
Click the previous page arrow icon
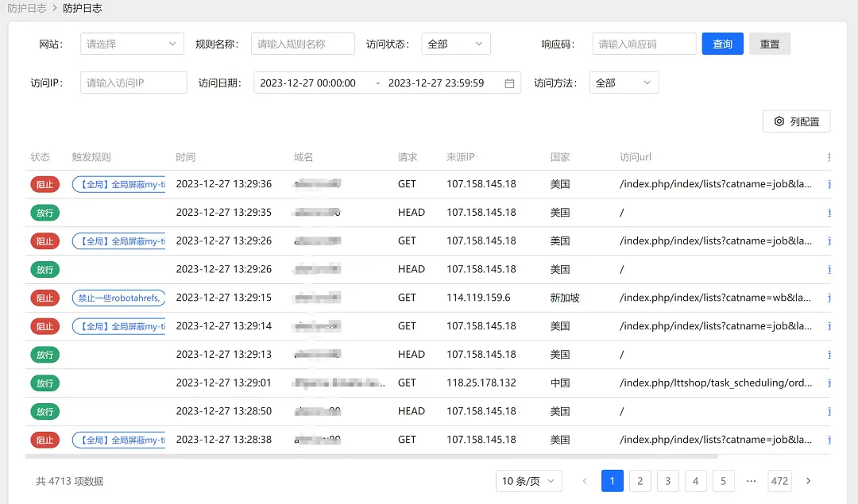[585, 481]
